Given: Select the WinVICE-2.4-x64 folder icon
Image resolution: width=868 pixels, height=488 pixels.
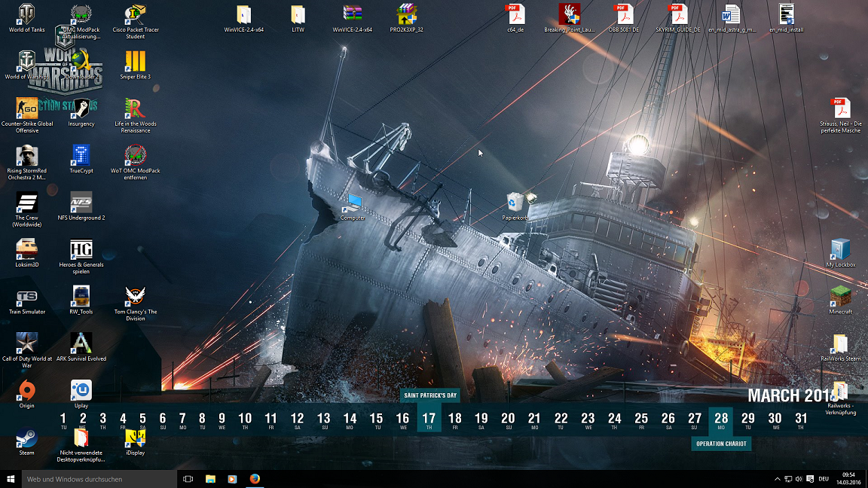Looking at the screenshot, I should point(243,18).
